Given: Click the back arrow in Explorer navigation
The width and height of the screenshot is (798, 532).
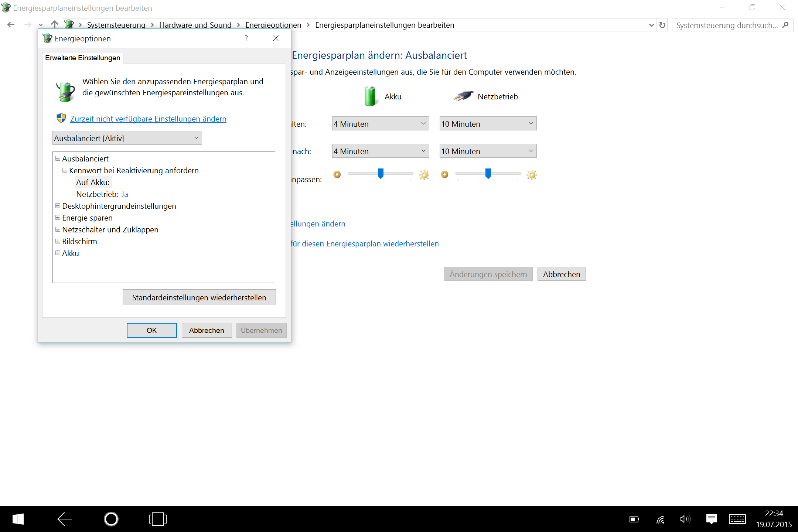Looking at the screenshot, I should 11,25.
